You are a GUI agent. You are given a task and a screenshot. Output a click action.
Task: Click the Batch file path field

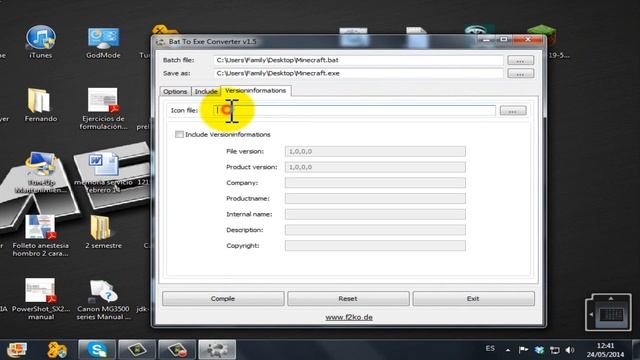point(358,60)
